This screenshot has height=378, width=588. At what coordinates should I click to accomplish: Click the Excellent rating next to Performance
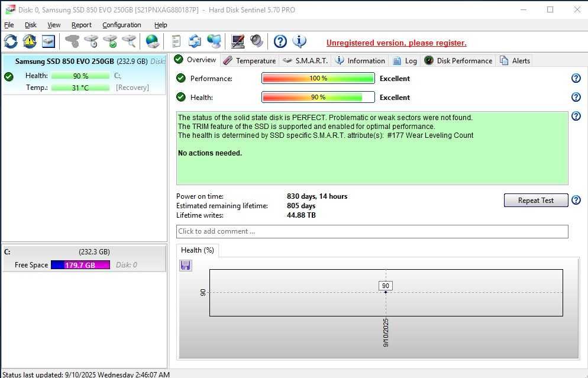pyautogui.click(x=395, y=78)
